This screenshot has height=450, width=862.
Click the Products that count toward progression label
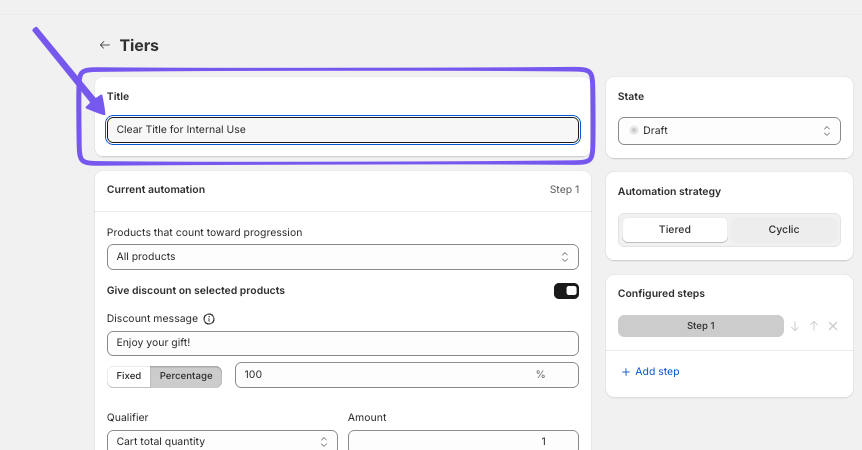click(x=205, y=232)
